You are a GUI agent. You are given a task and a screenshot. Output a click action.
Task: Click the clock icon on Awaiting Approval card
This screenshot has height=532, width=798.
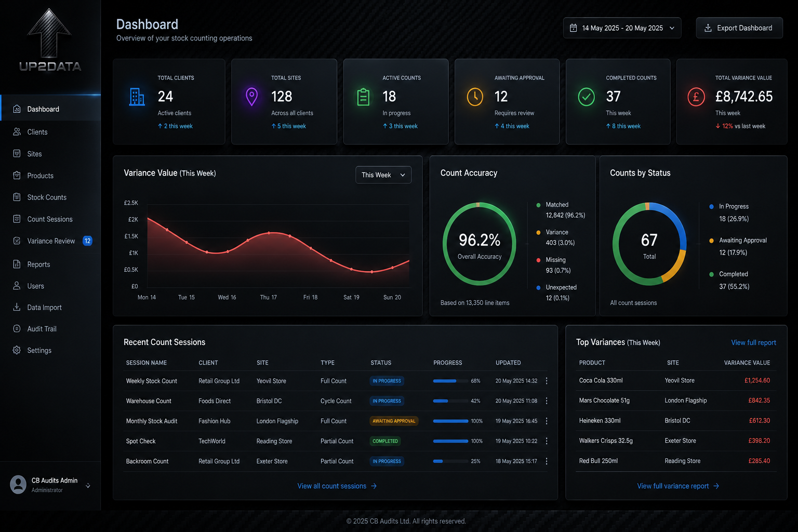pos(475,97)
